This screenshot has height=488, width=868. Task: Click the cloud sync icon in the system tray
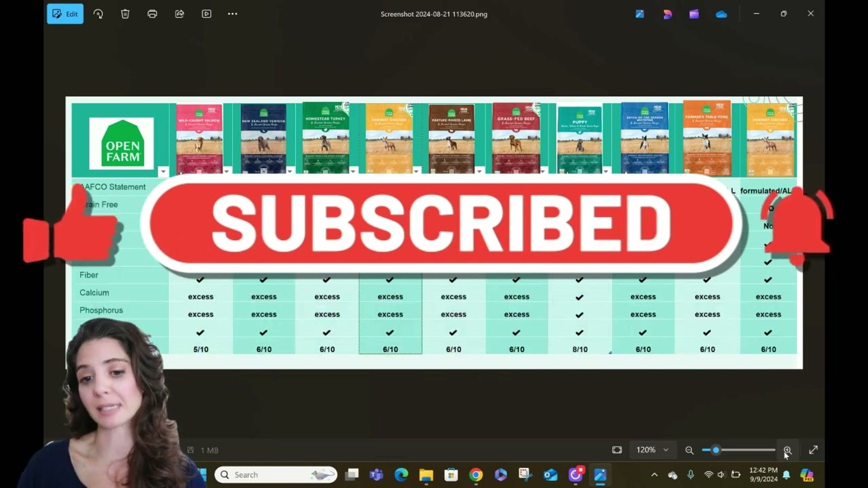(673, 475)
